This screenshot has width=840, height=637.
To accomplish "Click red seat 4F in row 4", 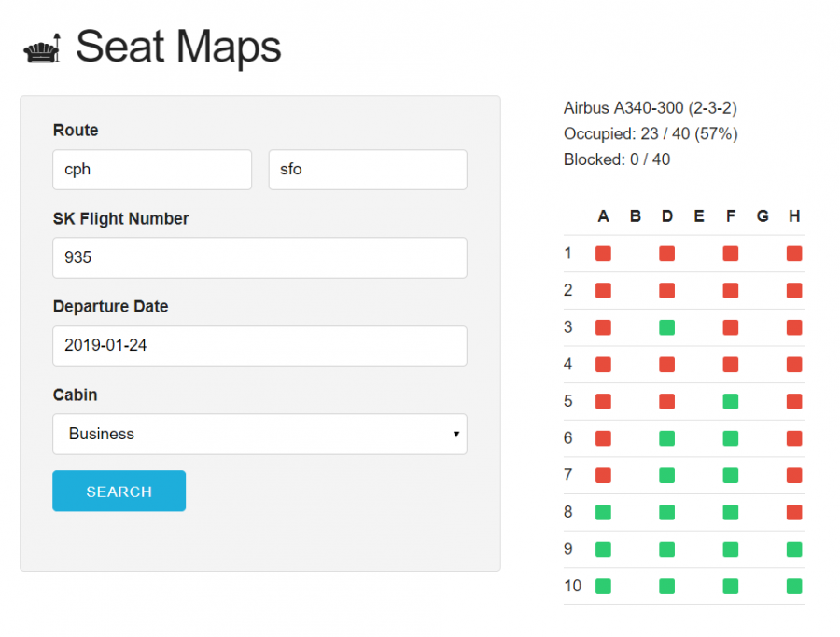I will pos(730,365).
